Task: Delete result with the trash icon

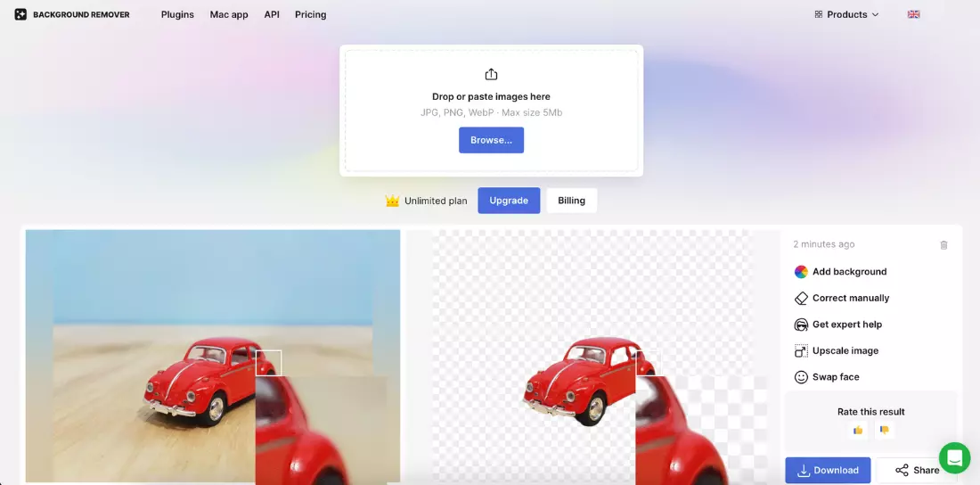Action: [x=943, y=244]
